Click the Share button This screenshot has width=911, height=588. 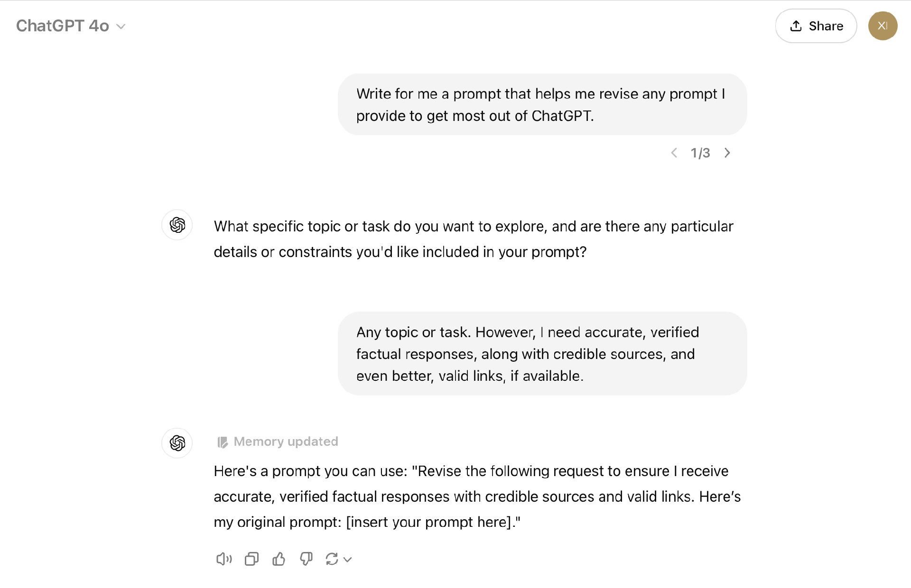816,26
